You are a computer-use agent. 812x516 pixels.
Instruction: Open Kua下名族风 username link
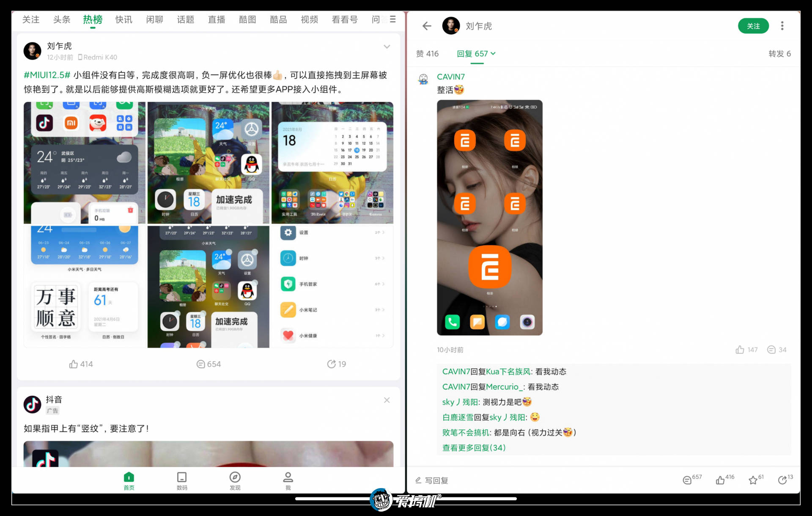click(508, 372)
